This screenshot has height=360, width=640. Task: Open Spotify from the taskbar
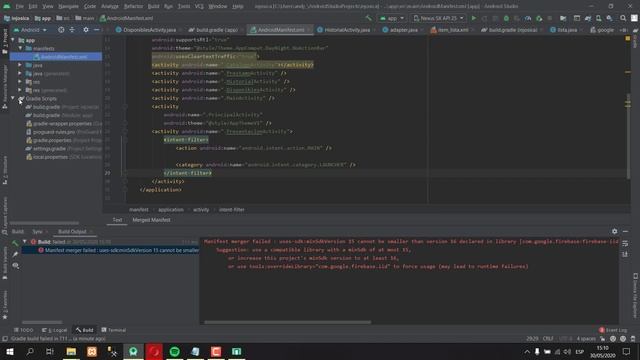click(x=175, y=351)
